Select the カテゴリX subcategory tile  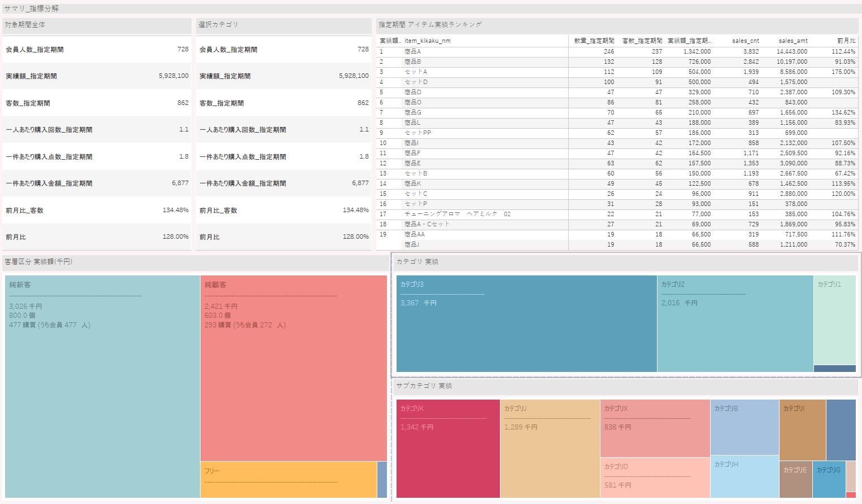point(655,428)
